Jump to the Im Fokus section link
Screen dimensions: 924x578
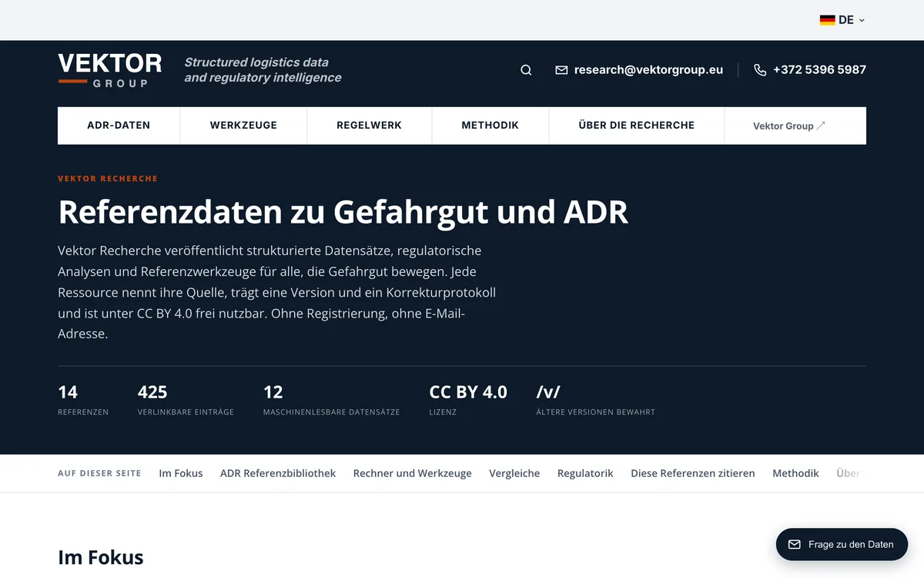[x=181, y=473]
